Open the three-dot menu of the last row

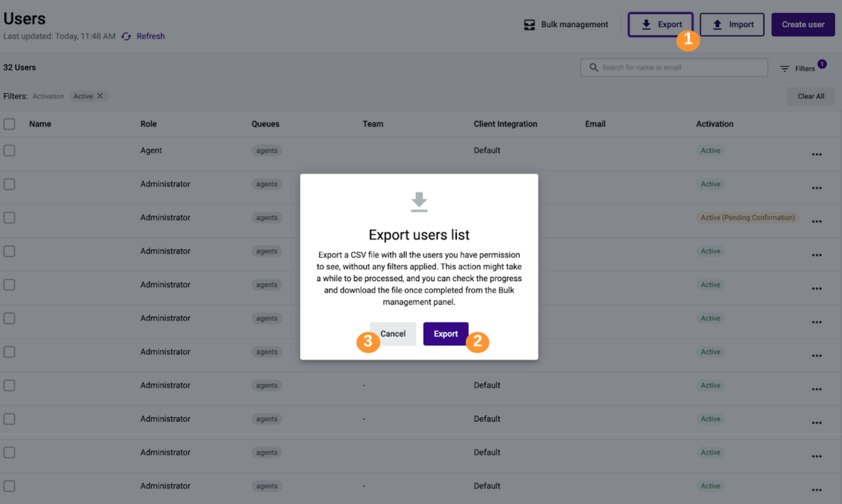(x=817, y=490)
